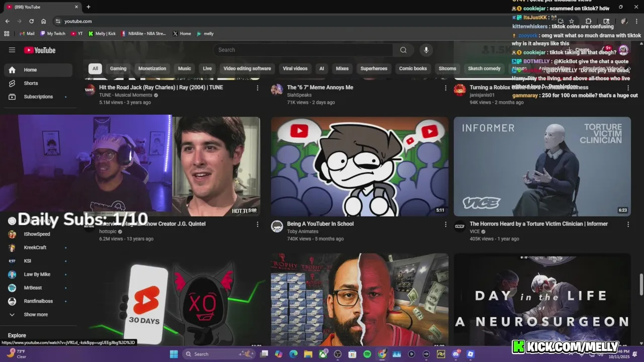Open the 'Melly | Kick' bookmark
Image resolution: width=644 pixels, height=362 pixels.
pyautogui.click(x=102, y=34)
